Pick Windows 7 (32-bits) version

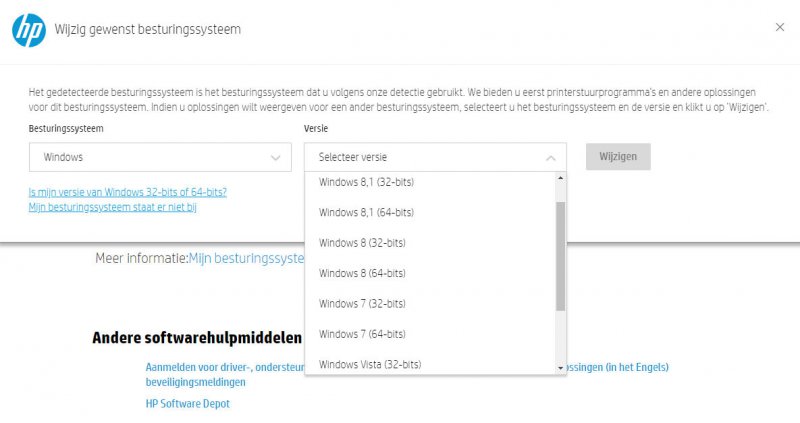click(x=430, y=304)
